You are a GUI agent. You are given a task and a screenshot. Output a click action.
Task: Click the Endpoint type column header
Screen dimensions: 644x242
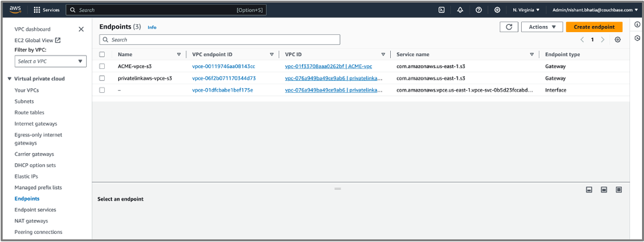pos(562,54)
